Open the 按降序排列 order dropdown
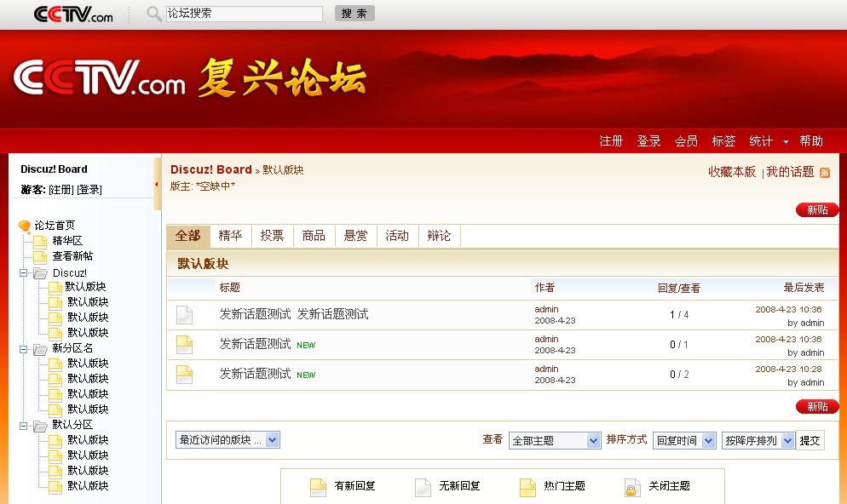 tap(758, 440)
